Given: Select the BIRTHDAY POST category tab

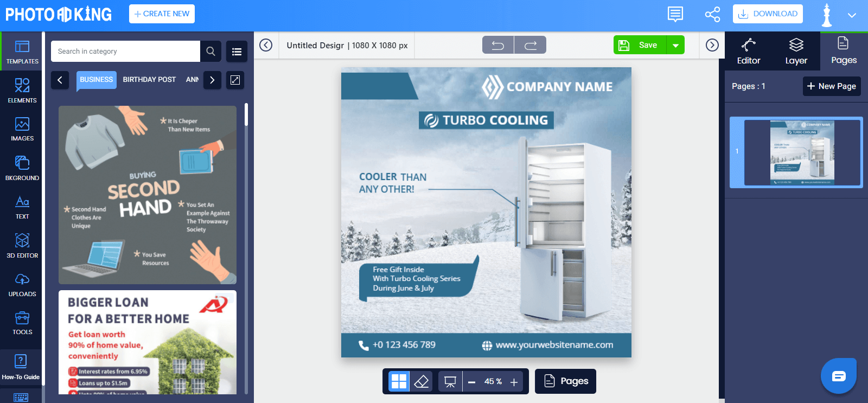Looking at the screenshot, I should pyautogui.click(x=149, y=80).
